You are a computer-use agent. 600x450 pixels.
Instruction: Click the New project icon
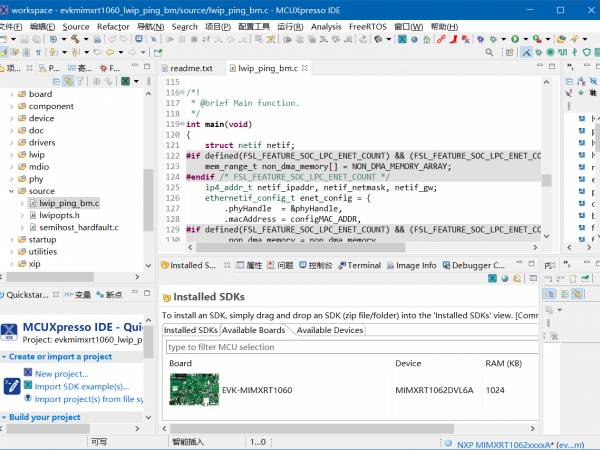(27, 373)
